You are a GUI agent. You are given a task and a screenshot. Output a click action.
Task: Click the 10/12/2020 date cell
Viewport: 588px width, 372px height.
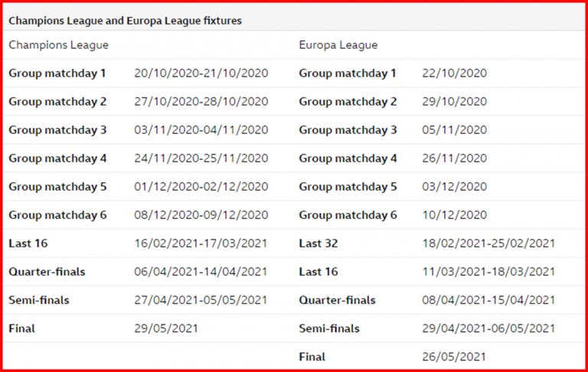pyautogui.click(x=454, y=215)
